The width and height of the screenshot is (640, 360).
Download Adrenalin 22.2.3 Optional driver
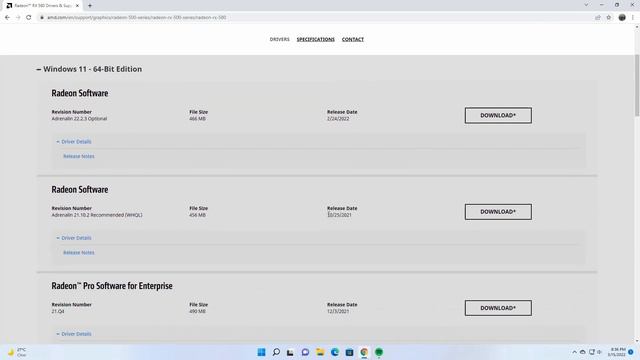(498, 116)
